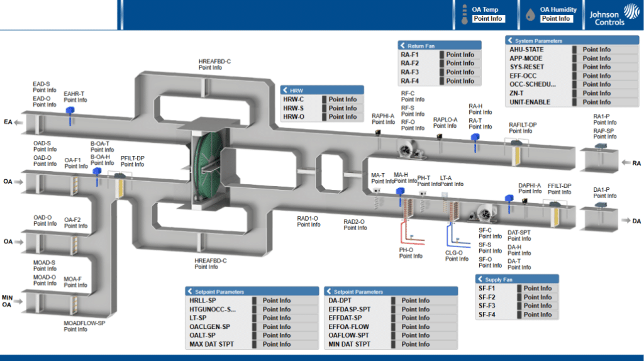
Task: Click the SF-S Point Info link
Action: pos(490,251)
